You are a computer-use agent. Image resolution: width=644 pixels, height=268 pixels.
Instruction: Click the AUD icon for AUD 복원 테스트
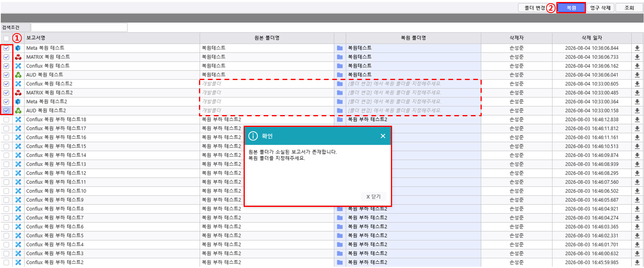pos(18,75)
